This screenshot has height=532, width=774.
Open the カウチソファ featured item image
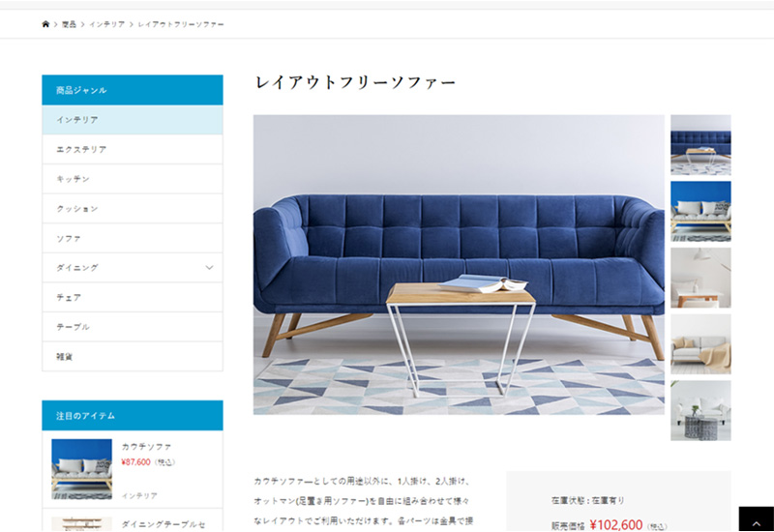pyautogui.click(x=81, y=469)
